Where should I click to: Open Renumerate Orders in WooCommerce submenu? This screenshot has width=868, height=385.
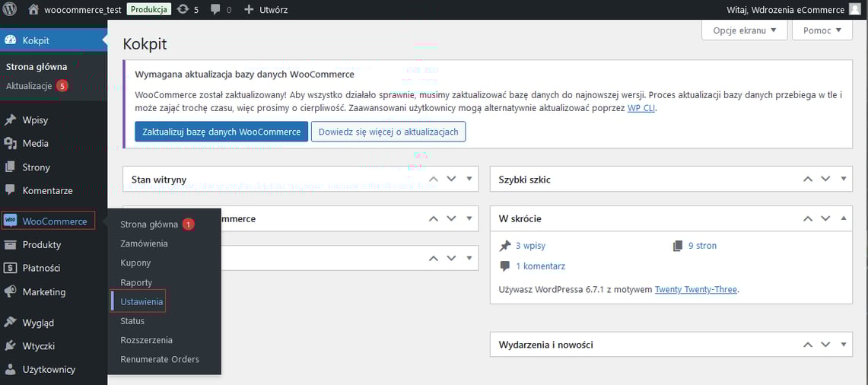tap(160, 359)
